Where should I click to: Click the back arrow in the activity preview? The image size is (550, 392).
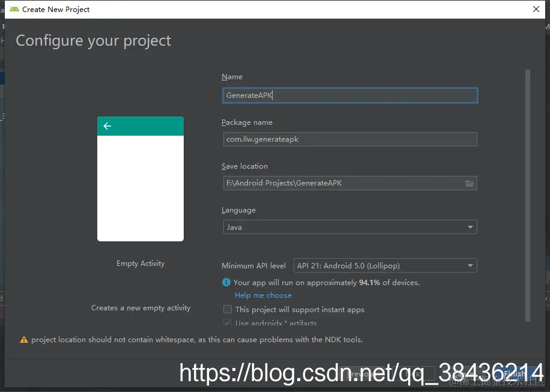coord(107,126)
